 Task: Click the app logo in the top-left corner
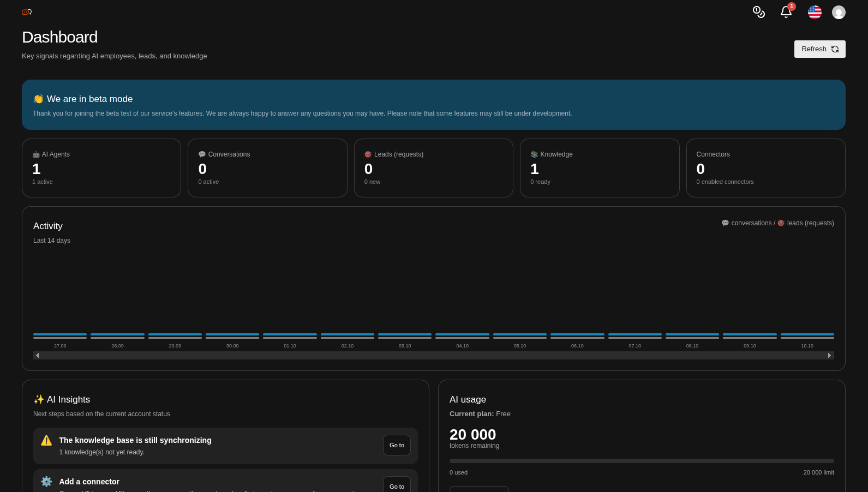pos(27,12)
